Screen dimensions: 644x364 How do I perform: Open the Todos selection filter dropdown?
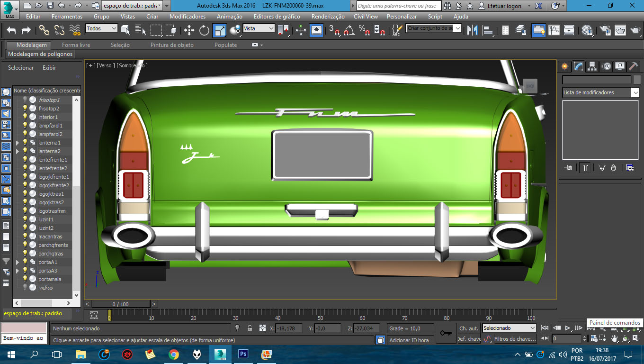pyautogui.click(x=101, y=28)
